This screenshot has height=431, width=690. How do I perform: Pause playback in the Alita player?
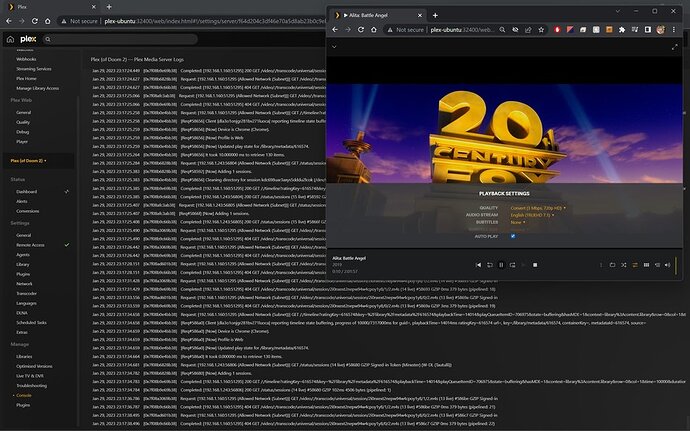tap(501, 265)
